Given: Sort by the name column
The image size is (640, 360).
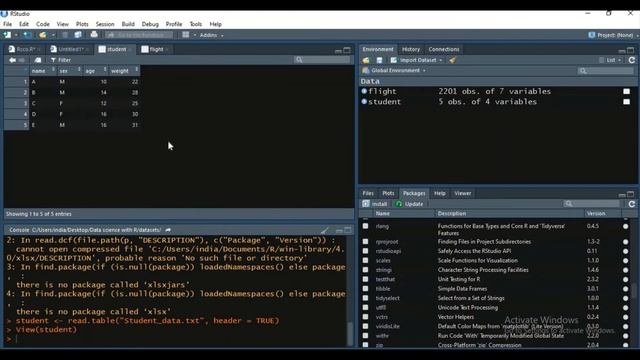Looking at the screenshot, I should point(42,71).
